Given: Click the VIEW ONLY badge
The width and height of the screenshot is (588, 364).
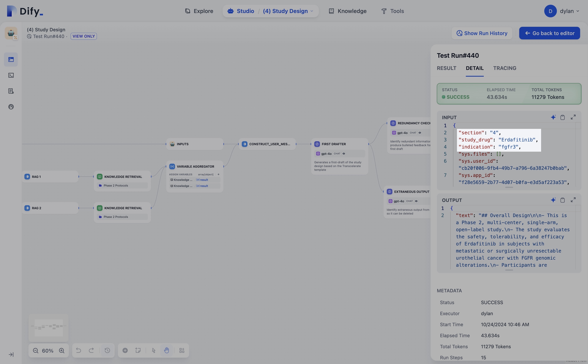Looking at the screenshot, I should coord(84,36).
